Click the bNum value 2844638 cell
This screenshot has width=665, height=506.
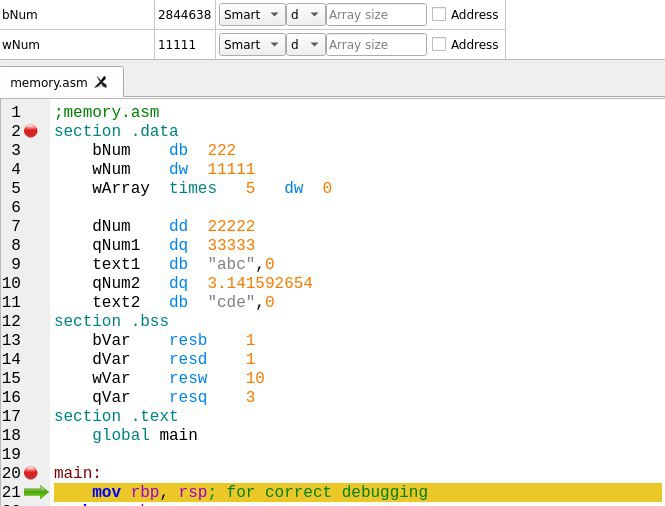[x=185, y=14]
